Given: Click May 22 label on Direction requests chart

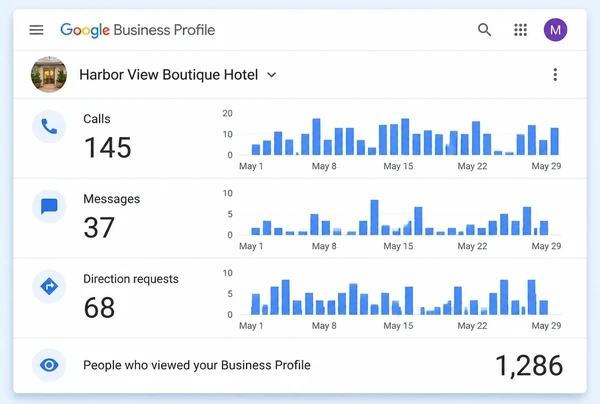Looking at the screenshot, I should click(473, 326).
